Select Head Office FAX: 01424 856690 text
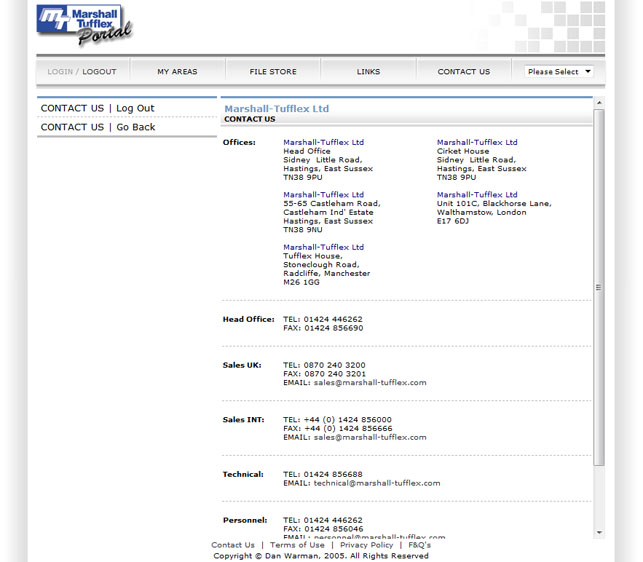Image resolution: width=643 pixels, height=562 pixels. (x=323, y=328)
